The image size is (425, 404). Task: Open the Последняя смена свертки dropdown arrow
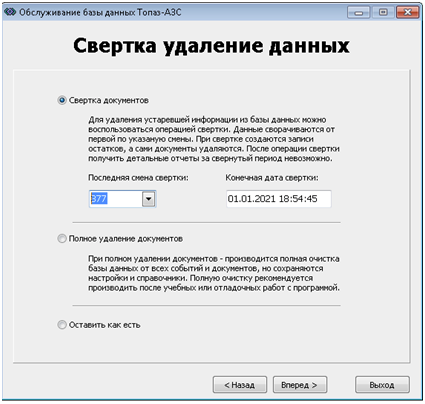pyautogui.click(x=149, y=199)
